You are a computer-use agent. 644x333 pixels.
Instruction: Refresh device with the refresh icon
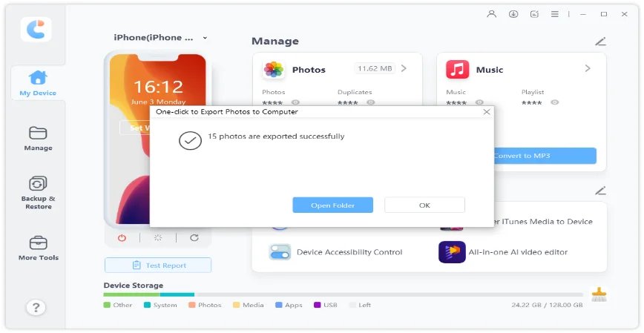coord(194,238)
